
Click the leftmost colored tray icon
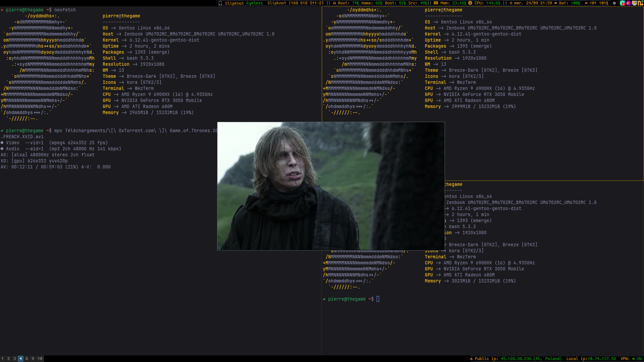pyautogui.click(x=622, y=3)
